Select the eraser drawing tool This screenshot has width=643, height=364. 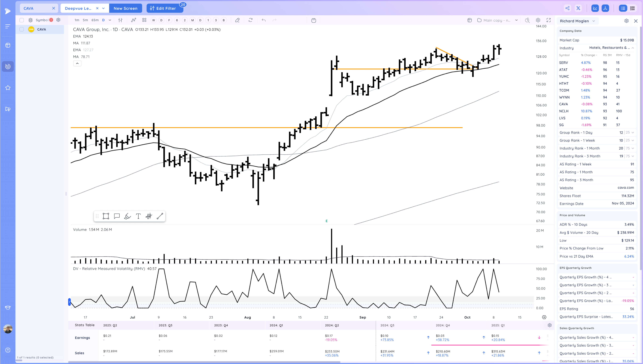[x=237, y=20]
